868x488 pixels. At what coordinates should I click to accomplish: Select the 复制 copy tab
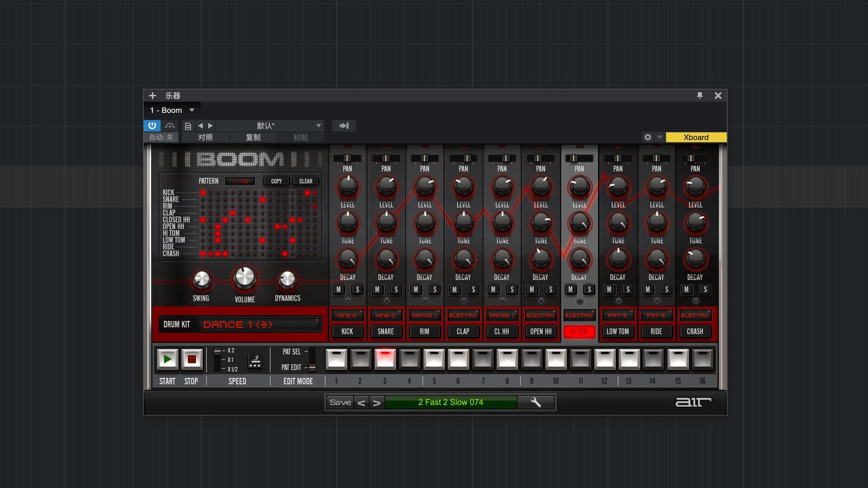coord(253,137)
